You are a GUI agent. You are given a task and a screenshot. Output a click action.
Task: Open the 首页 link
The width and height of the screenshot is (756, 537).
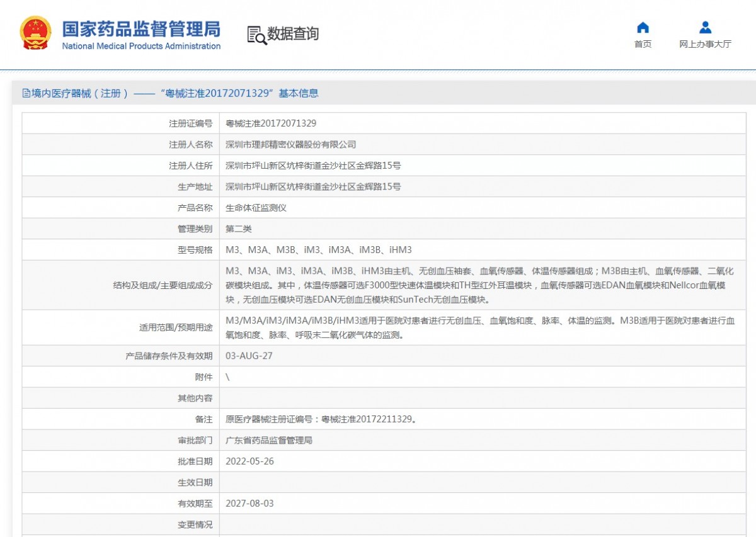coord(643,44)
